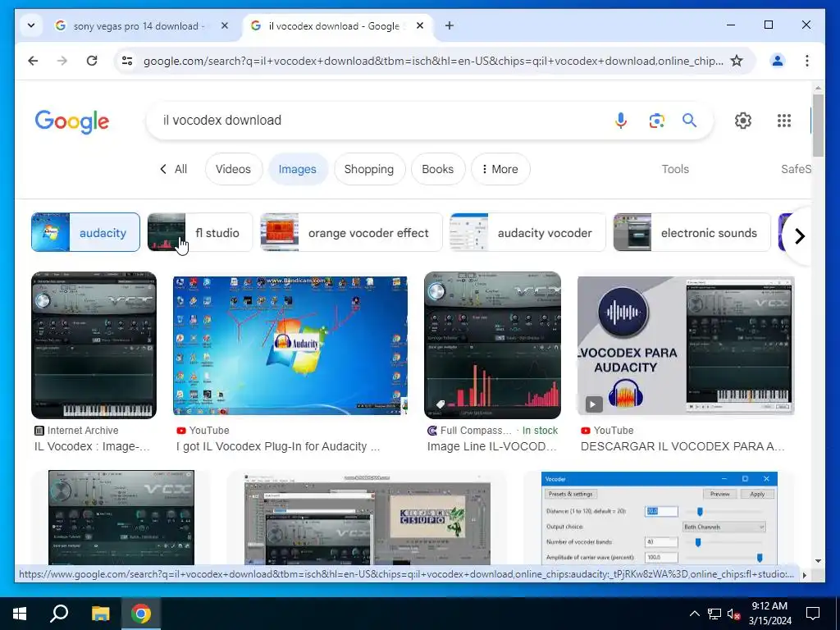Apply the audacity vocoder filter chip
This screenshot has height=630, width=840.
pos(527,232)
